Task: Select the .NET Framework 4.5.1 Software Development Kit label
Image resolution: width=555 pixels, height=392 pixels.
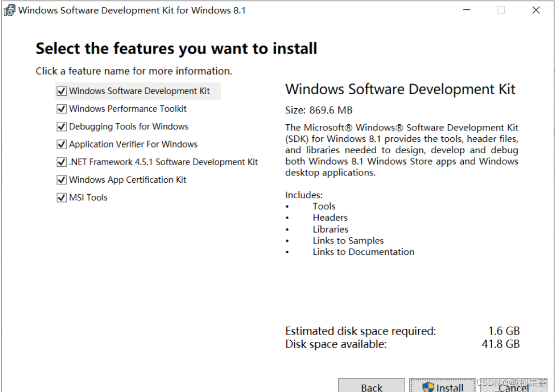Action: pyautogui.click(x=163, y=162)
